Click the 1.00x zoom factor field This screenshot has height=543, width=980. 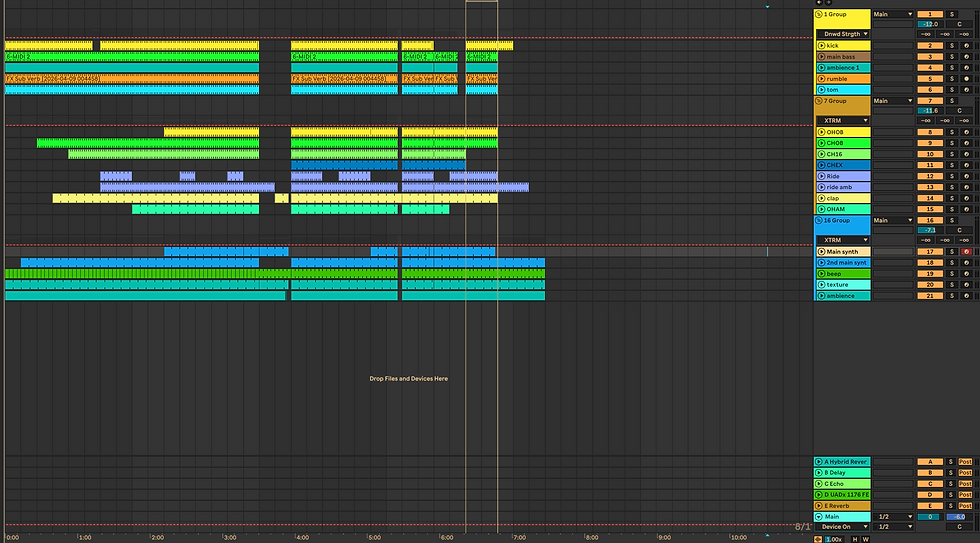click(833, 539)
